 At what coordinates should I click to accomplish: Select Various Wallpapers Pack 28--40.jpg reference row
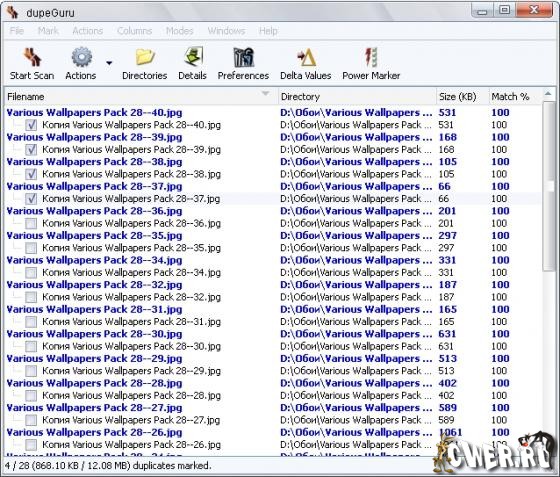[273, 113]
